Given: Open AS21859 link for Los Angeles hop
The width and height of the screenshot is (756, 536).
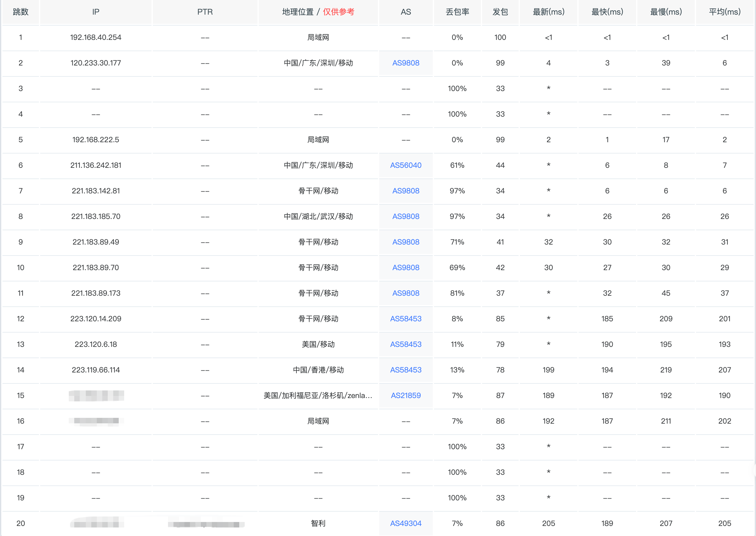Looking at the screenshot, I should [x=406, y=395].
